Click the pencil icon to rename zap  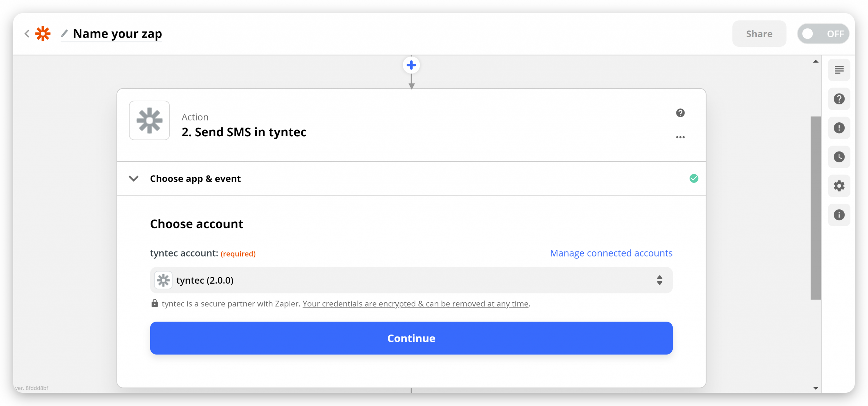point(64,33)
